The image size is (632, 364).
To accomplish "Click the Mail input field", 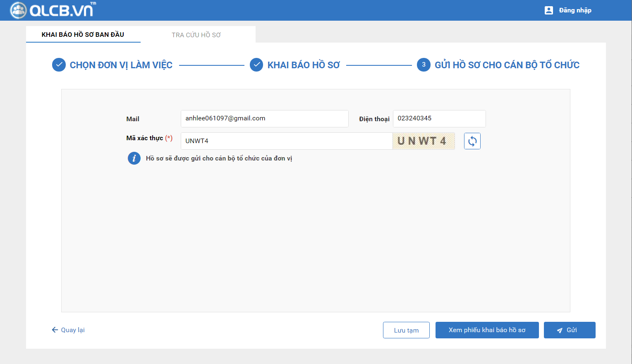I will click(x=264, y=119).
